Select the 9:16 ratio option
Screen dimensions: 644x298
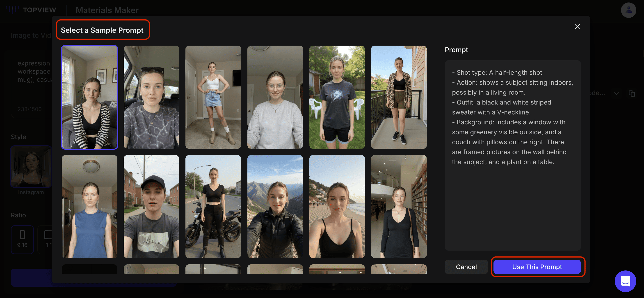click(22, 239)
